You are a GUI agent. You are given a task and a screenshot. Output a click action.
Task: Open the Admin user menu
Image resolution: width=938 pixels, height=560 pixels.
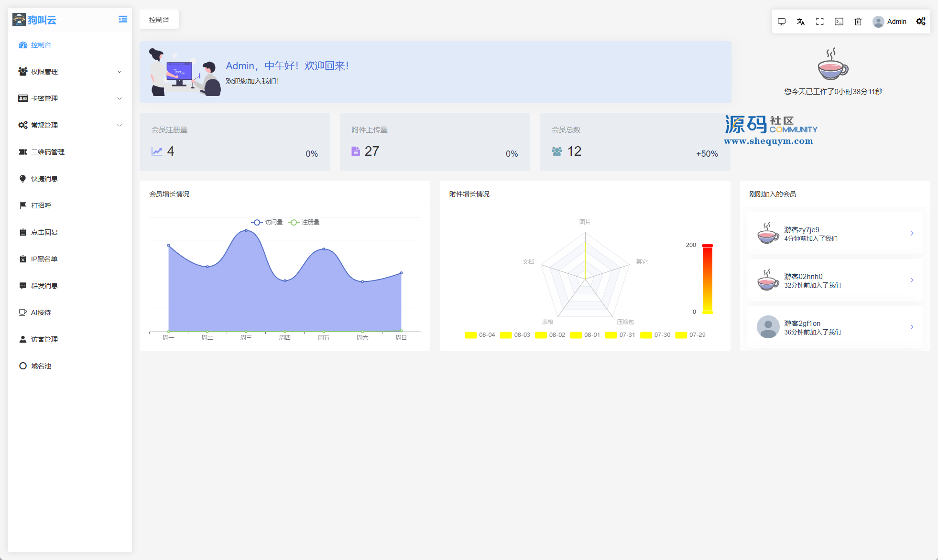pyautogui.click(x=890, y=22)
